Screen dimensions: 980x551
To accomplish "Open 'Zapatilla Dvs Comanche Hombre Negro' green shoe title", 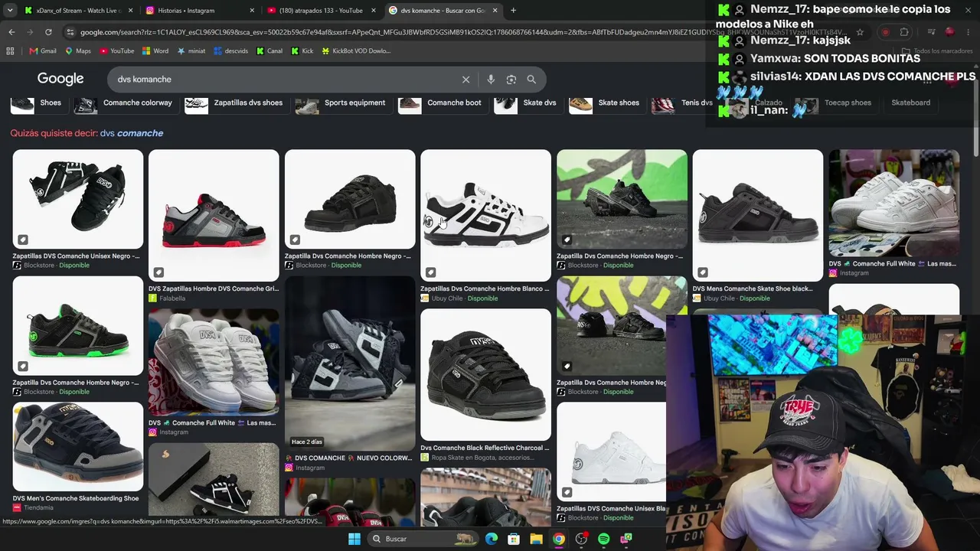I will coord(76,383).
